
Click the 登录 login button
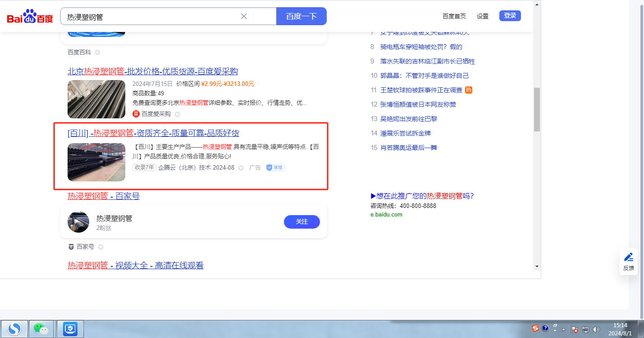click(510, 16)
